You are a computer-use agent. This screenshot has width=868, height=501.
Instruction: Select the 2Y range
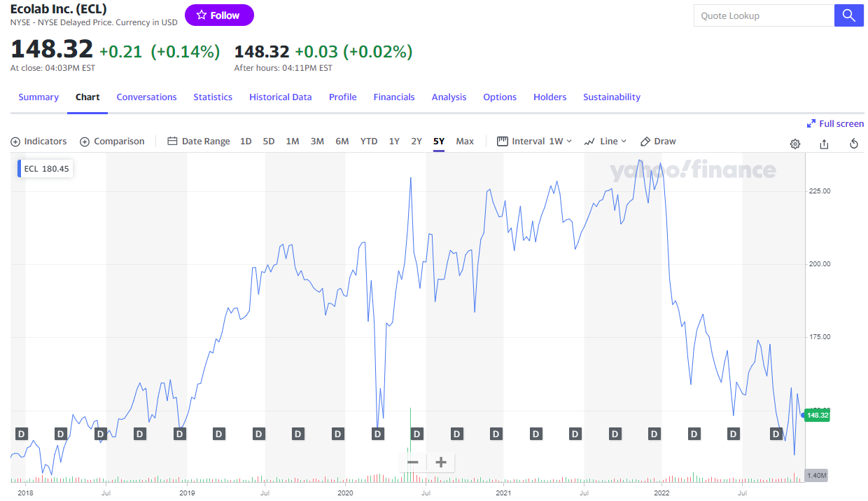416,142
